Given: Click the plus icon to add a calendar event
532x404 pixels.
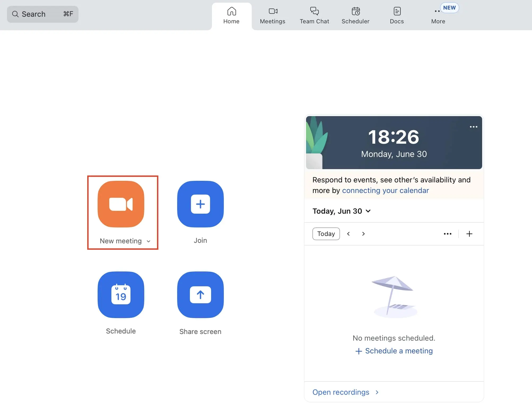Looking at the screenshot, I should (x=469, y=234).
